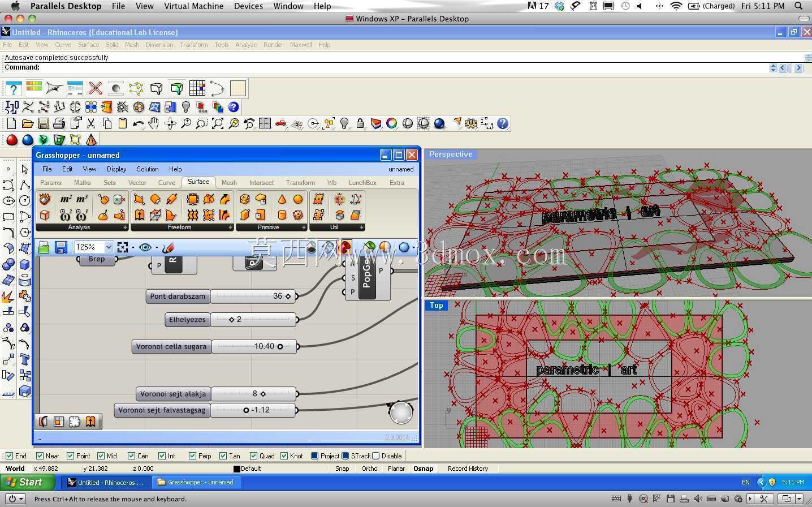The width and height of the screenshot is (812, 507).
Task: Click the padlock Lock objects icon
Action: click(x=360, y=123)
